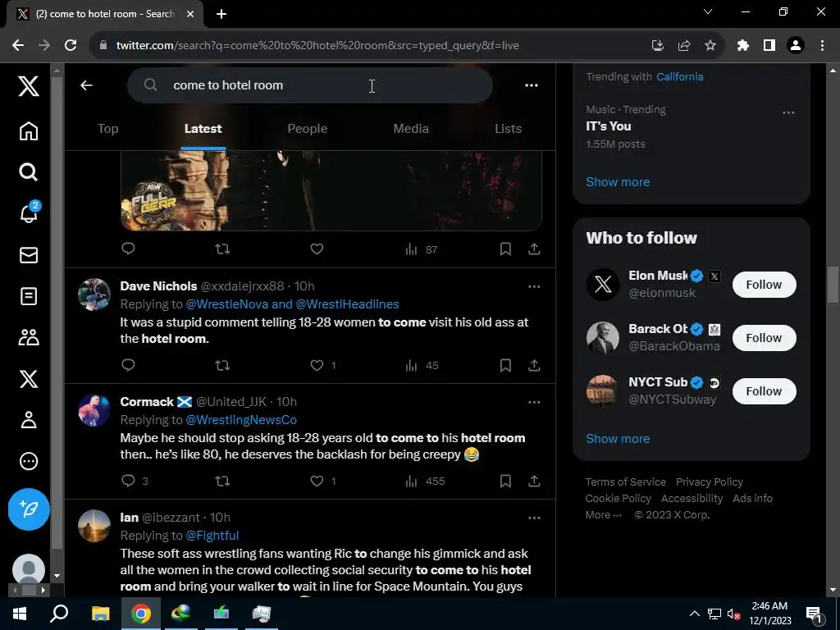Viewport: 840px width, 630px height.
Task: Bookmark Dave Nichols post
Action: click(x=505, y=365)
